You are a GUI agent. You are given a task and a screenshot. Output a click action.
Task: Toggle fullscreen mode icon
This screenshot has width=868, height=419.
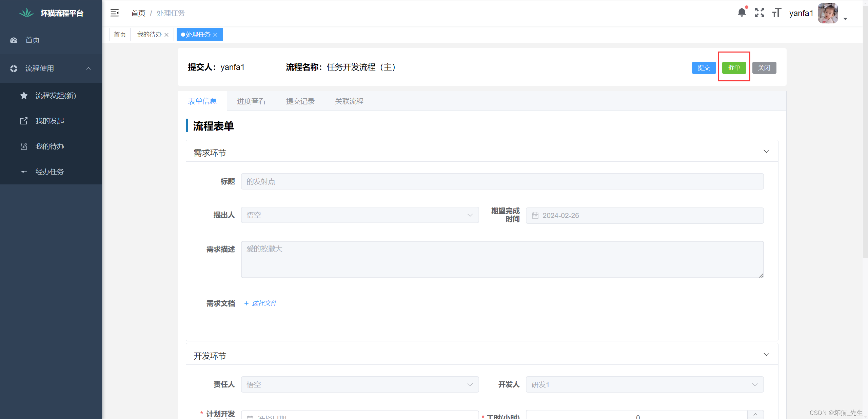(760, 12)
